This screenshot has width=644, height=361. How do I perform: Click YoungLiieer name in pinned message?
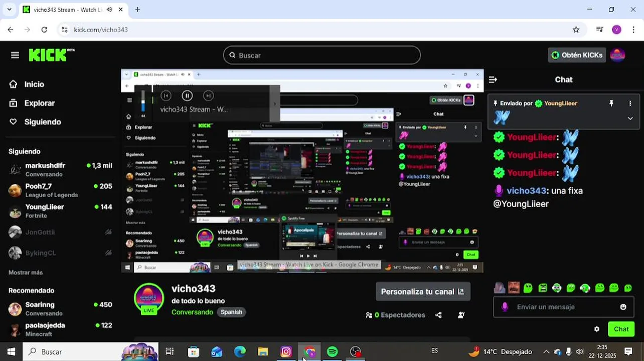pos(561,103)
